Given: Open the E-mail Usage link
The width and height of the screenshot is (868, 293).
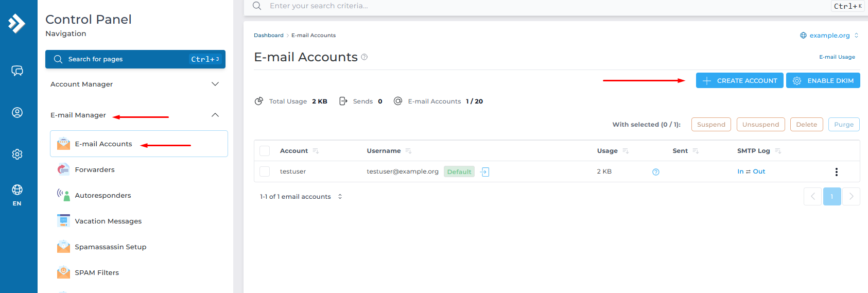Looking at the screenshot, I should pos(837,57).
